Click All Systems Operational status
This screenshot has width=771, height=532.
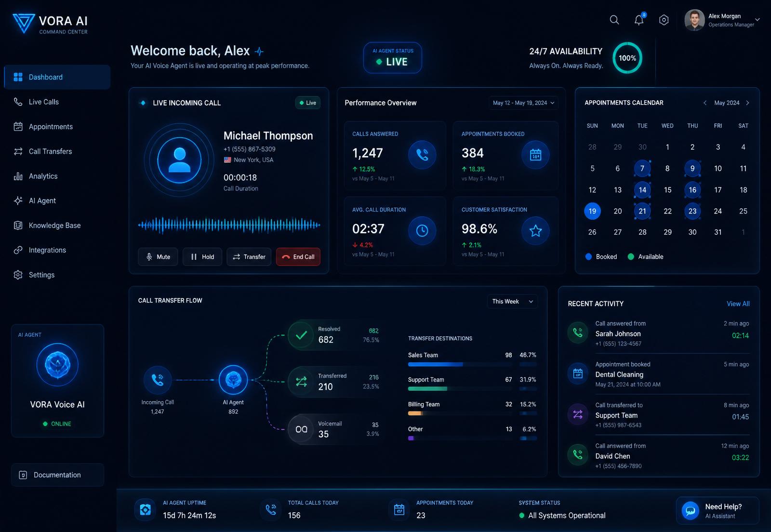pos(562,516)
